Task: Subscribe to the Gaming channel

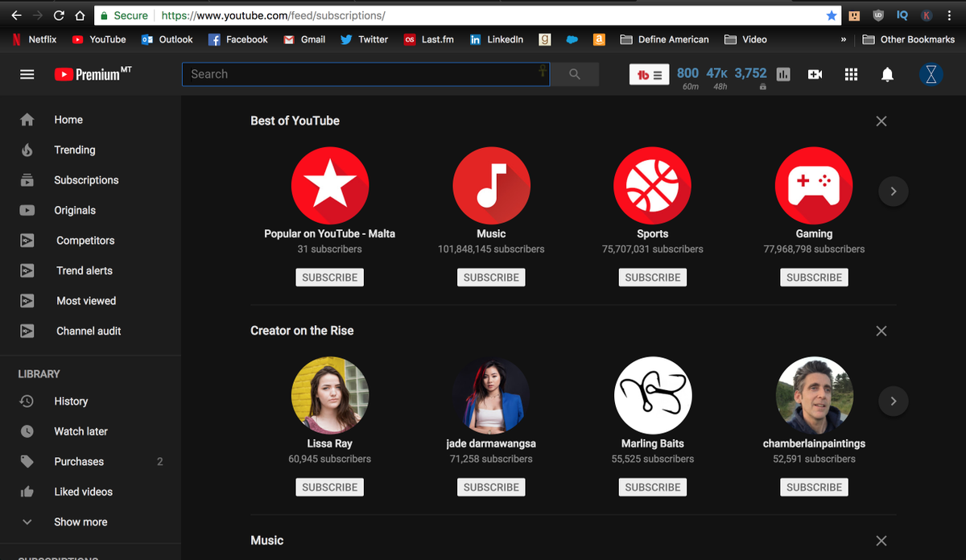Action: (814, 278)
